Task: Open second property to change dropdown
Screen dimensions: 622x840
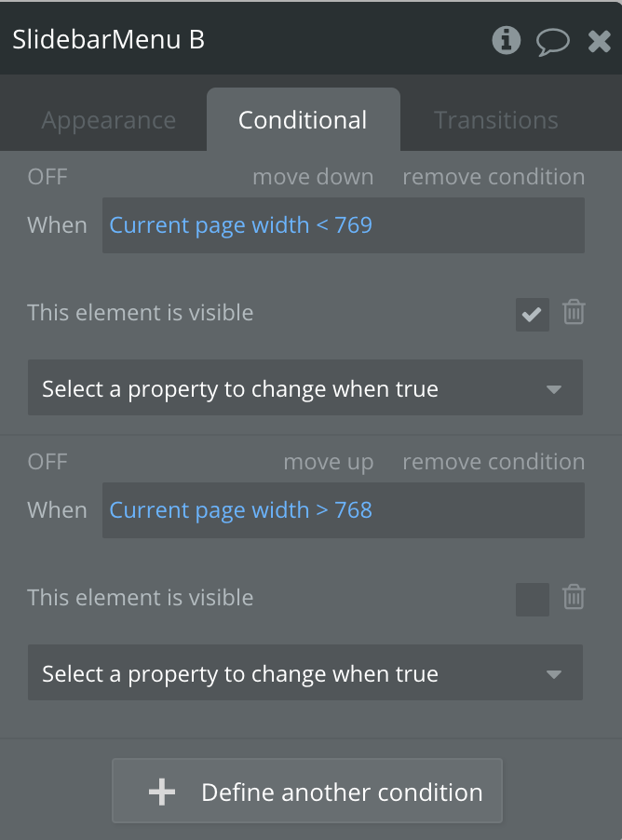Action: 305,673
